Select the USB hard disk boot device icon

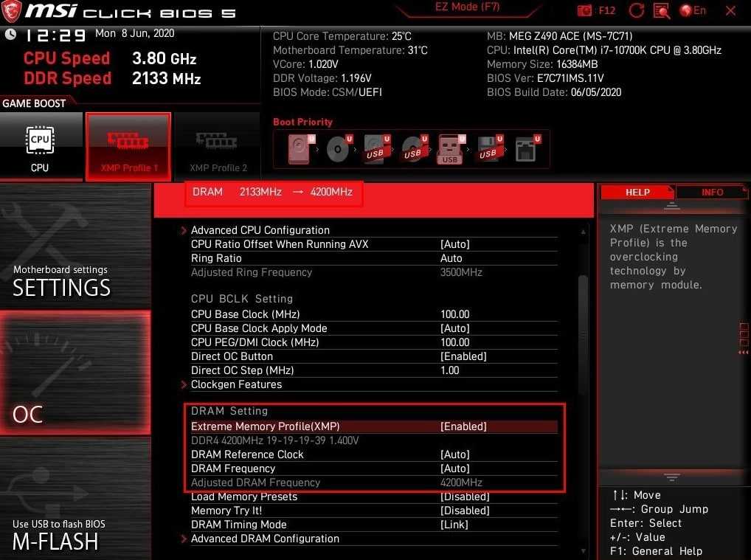[x=377, y=148]
